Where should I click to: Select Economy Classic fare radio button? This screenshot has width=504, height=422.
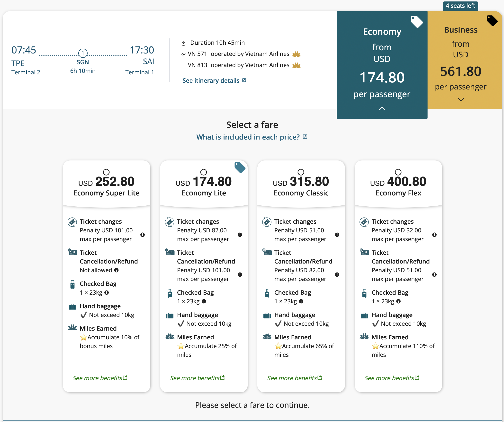[x=301, y=172]
